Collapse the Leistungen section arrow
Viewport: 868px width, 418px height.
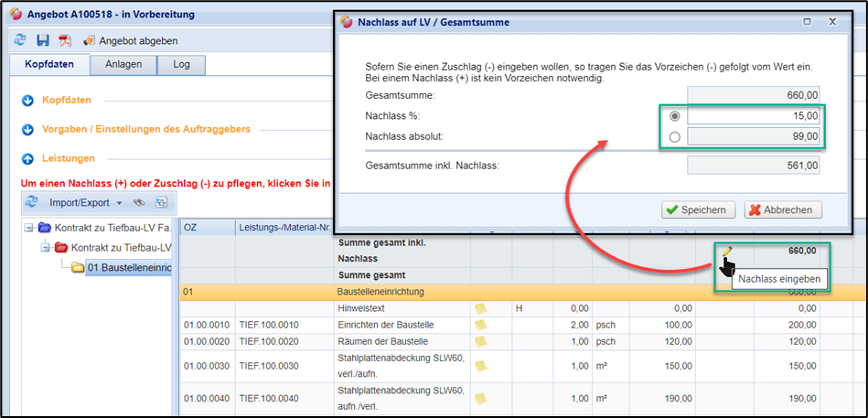coord(27,158)
